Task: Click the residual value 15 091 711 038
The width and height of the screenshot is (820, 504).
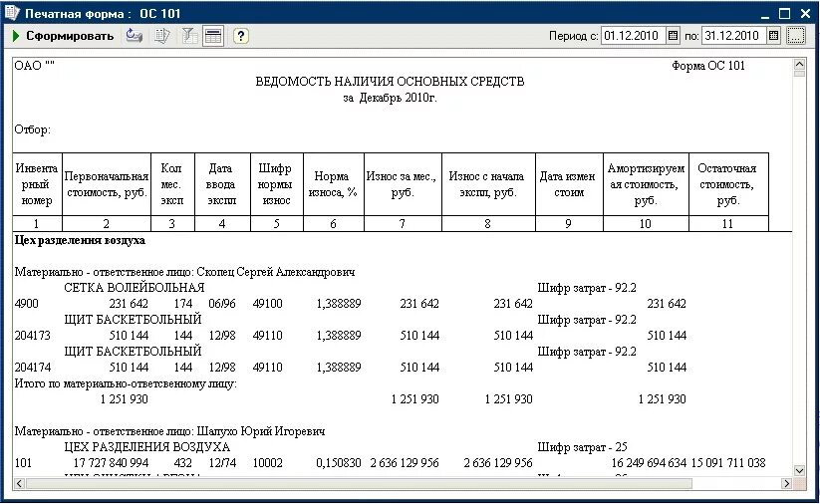Action: point(728,463)
